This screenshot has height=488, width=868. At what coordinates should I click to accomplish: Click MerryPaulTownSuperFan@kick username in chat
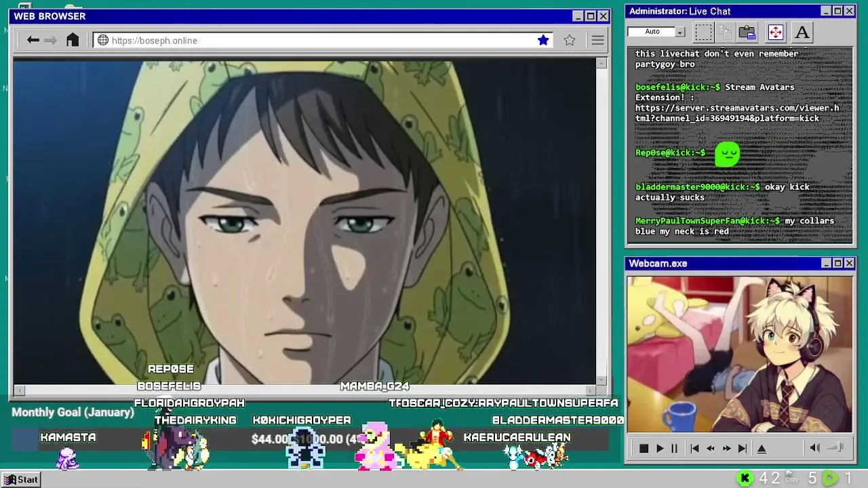(707, 221)
